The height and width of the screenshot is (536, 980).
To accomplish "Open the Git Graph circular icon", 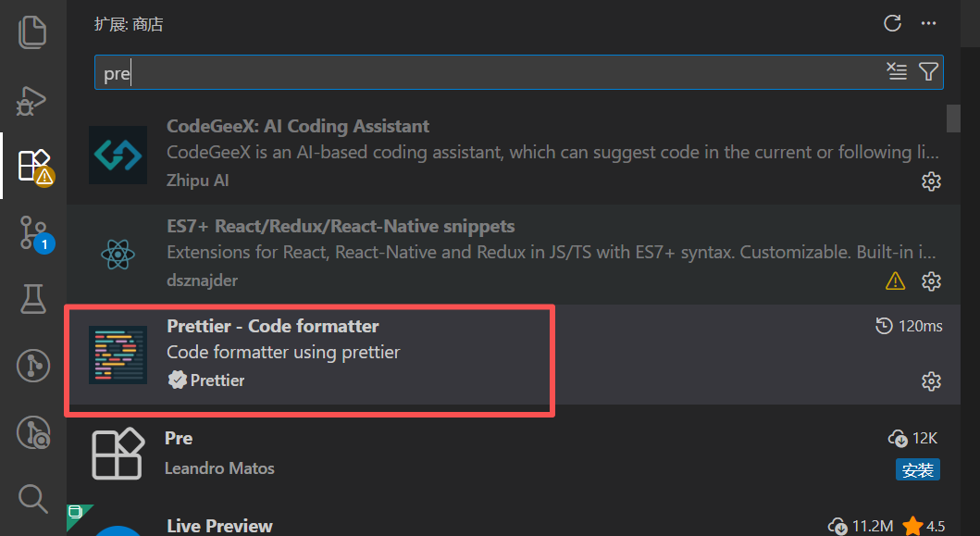I will (33, 366).
